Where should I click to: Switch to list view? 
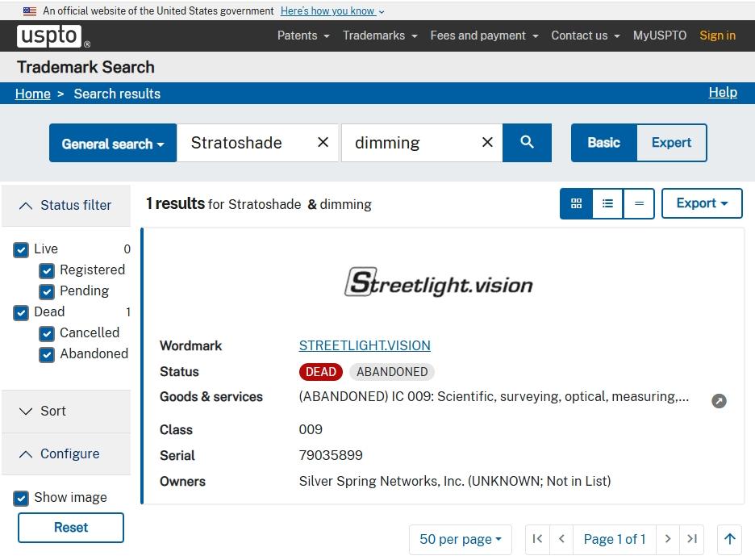click(607, 203)
